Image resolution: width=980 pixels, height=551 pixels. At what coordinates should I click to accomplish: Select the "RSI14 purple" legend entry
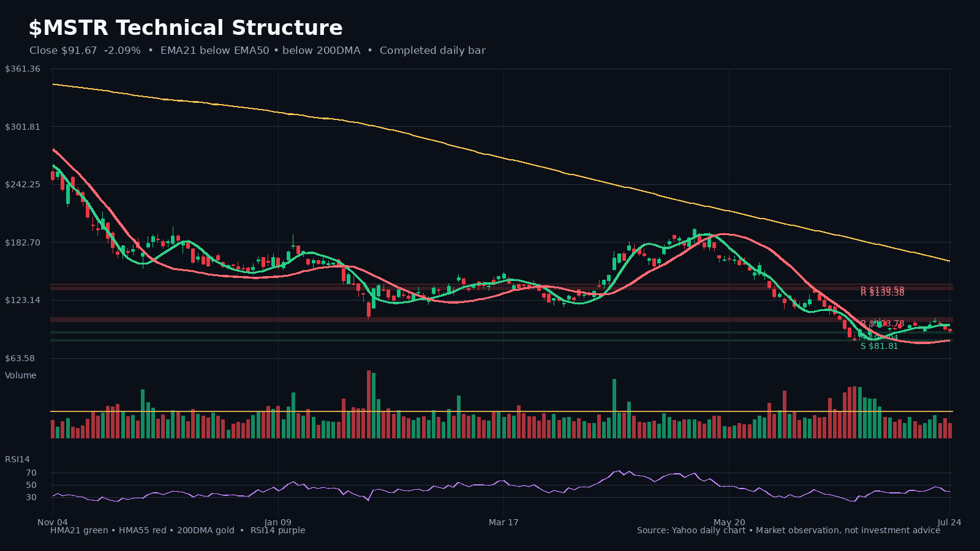pyautogui.click(x=277, y=530)
